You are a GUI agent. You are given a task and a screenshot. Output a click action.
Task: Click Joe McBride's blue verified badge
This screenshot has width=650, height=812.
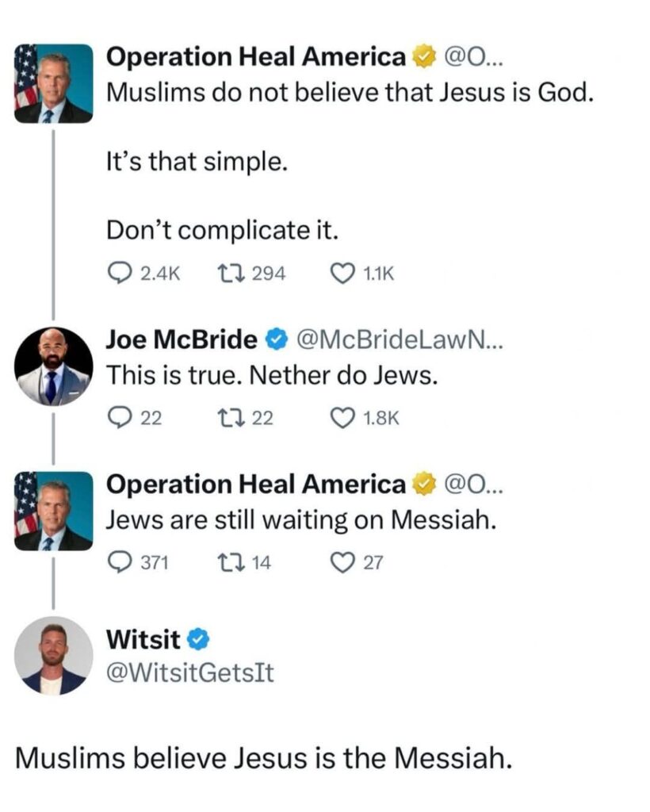[276, 340]
